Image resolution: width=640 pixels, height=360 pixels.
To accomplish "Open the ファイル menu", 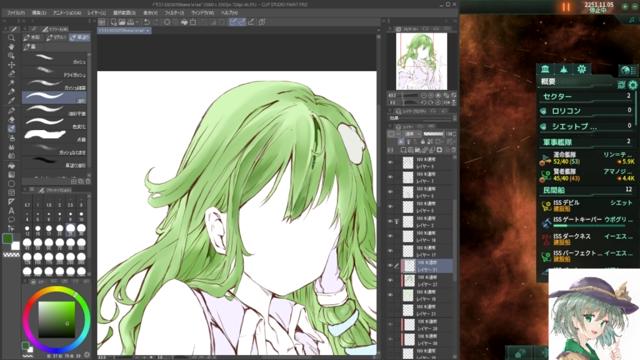I will point(16,13).
